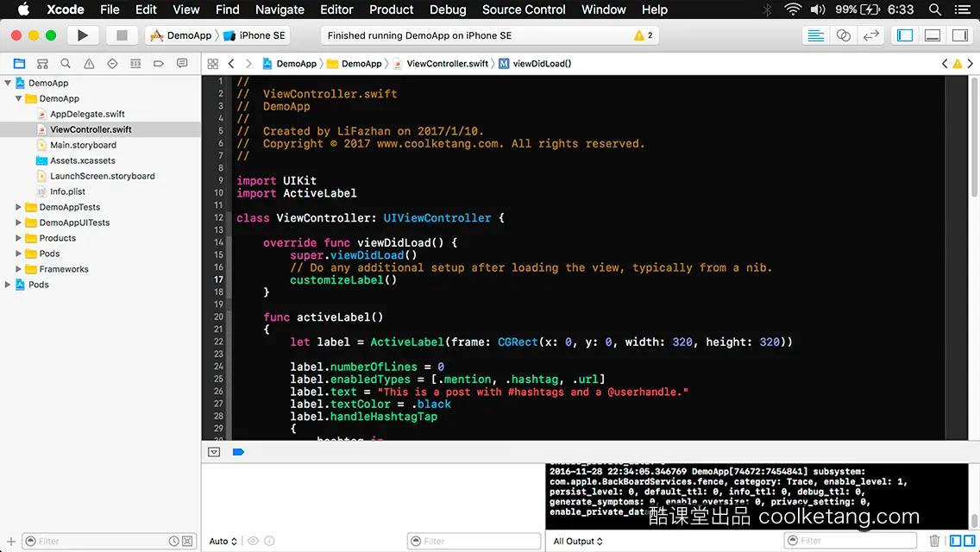The width and height of the screenshot is (980, 552).
Task: Open the Product menu
Action: pyautogui.click(x=392, y=9)
